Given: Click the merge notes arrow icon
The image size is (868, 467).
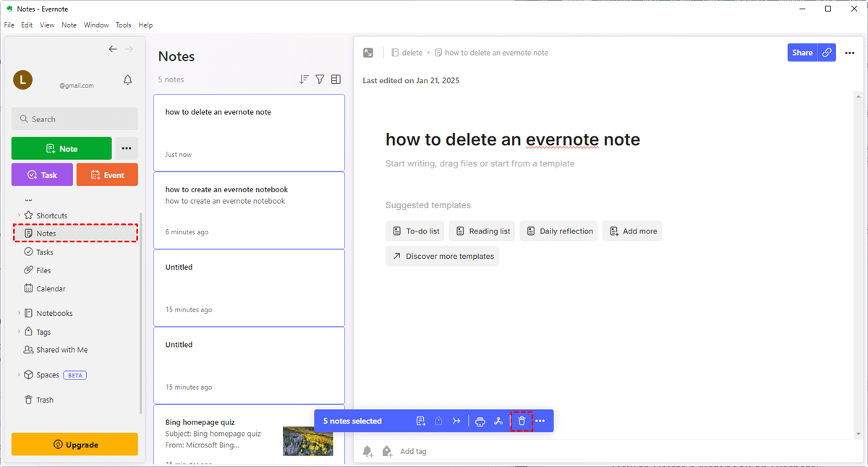Looking at the screenshot, I should point(456,421).
